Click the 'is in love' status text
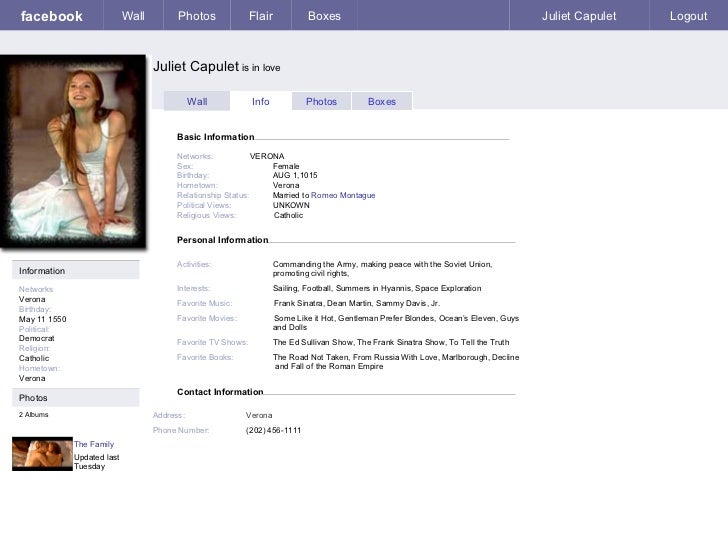Image resolution: width=728 pixels, height=546 pixels. (x=261, y=68)
